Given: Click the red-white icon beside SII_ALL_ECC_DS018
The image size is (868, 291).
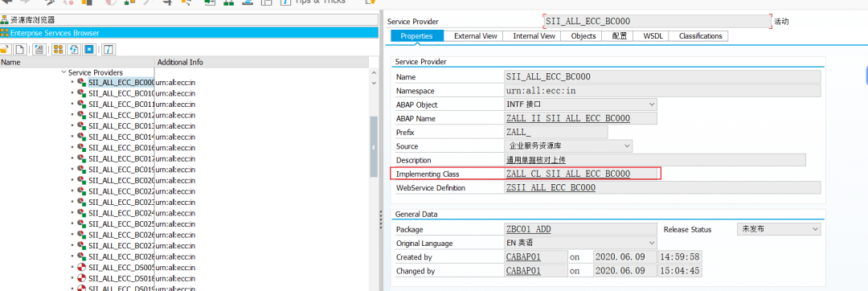Looking at the screenshot, I should coord(81,277).
